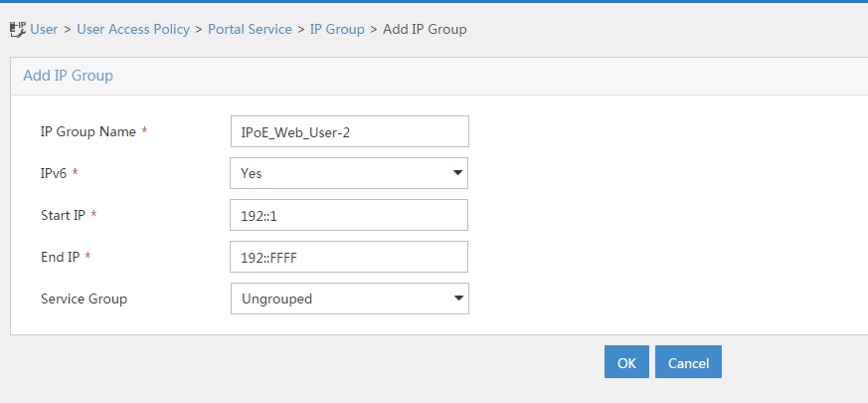The height and width of the screenshot is (403, 868).
Task: Click the IP Group Name label
Action: 88,132
